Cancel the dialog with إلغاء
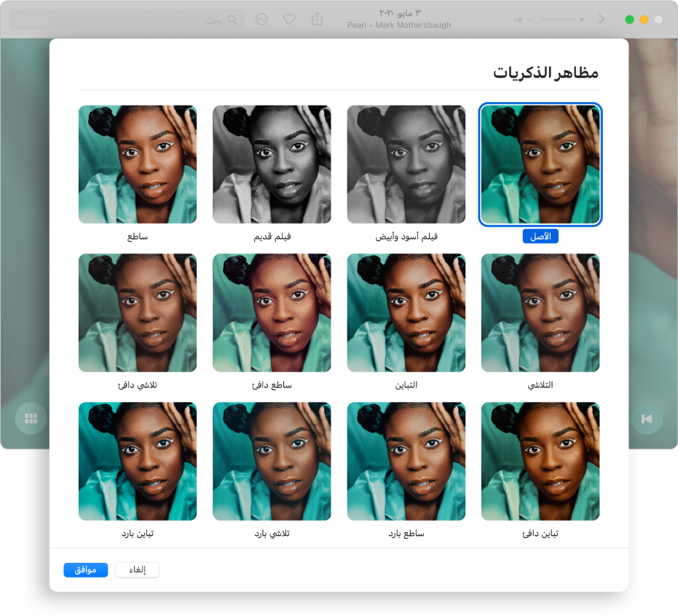 coord(137,570)
